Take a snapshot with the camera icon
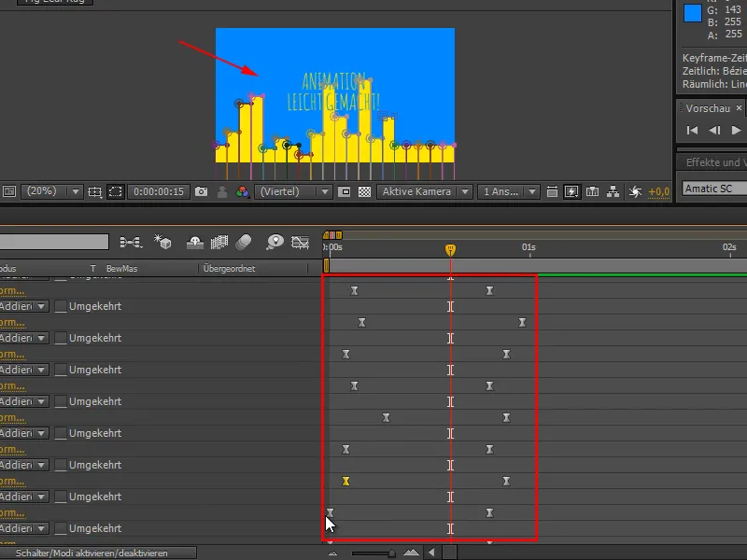 pos(201,191)
